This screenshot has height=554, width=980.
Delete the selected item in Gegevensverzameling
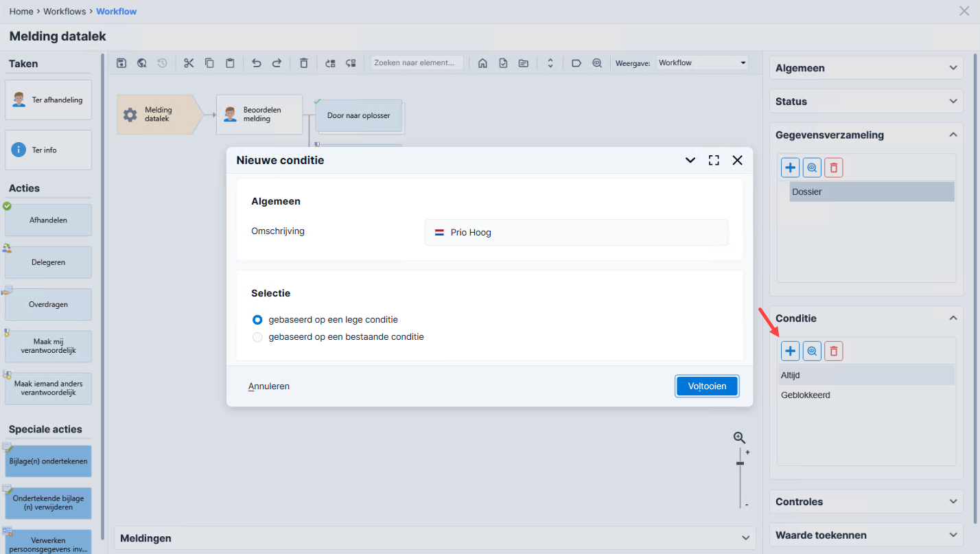(833, 168)
